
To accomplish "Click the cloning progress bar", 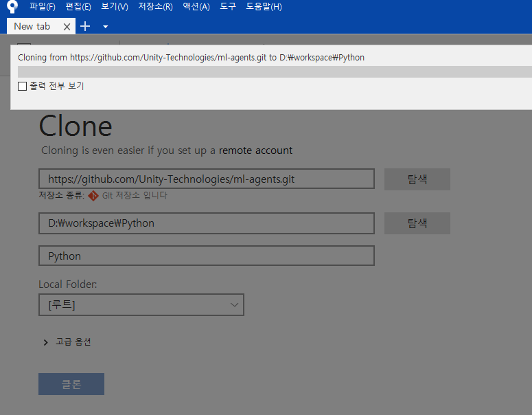I will coord(275,71).
